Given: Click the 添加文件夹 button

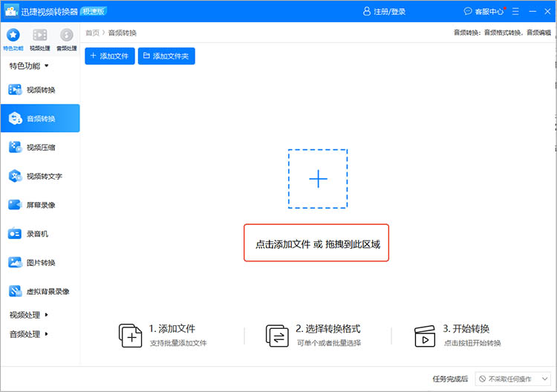Looking at the screenshot, I should point(166,56).
